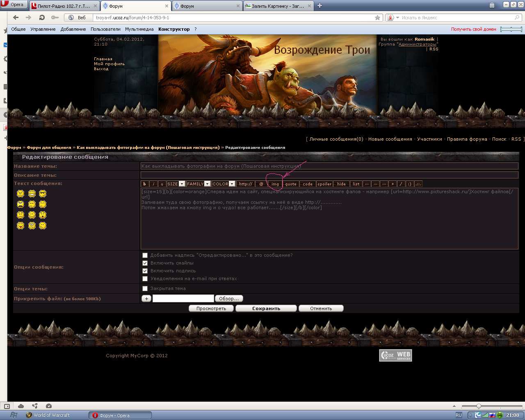Click the hide BB-code button
Viewport: 525px width, 420px height.
click(341, 184)
